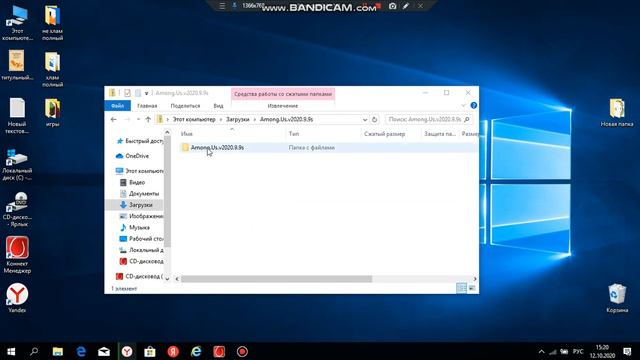Open the Файл menu tab

click(118, 106)
